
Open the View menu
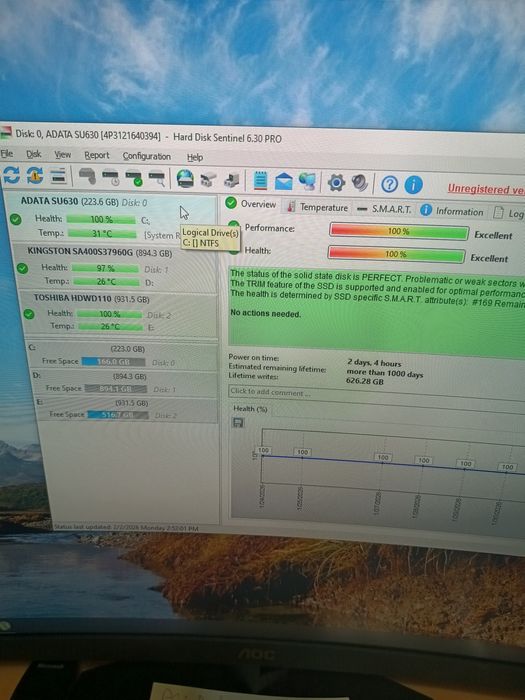tap(62, 154)
